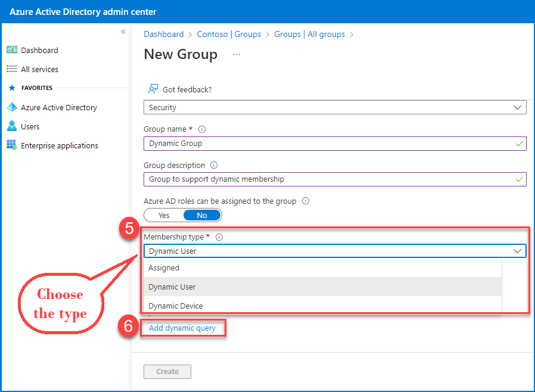The width and height of the screenshot is (535, 392).
Task: Select No for Azure AD roles
Action: 202,215
